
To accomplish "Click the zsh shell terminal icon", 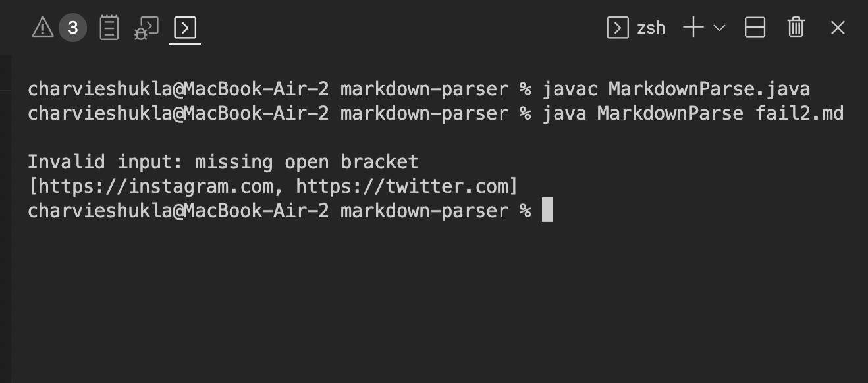I will pos(617,28).
